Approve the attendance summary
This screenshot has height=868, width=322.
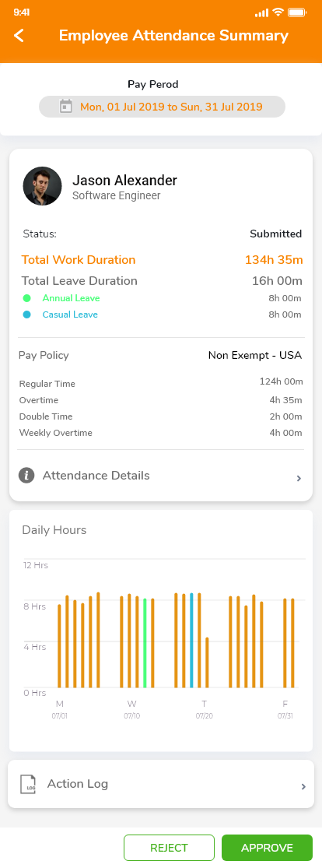click(x=268, y=848)
